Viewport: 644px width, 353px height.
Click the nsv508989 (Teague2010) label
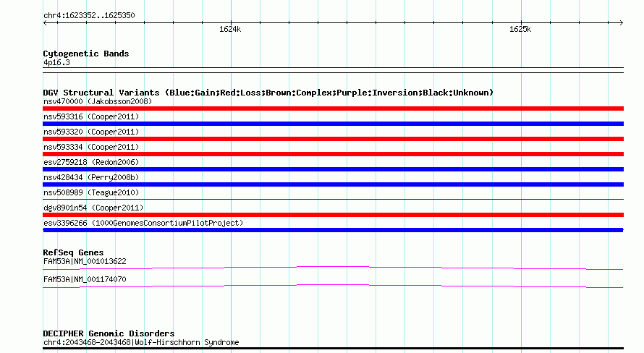point(91,192)
